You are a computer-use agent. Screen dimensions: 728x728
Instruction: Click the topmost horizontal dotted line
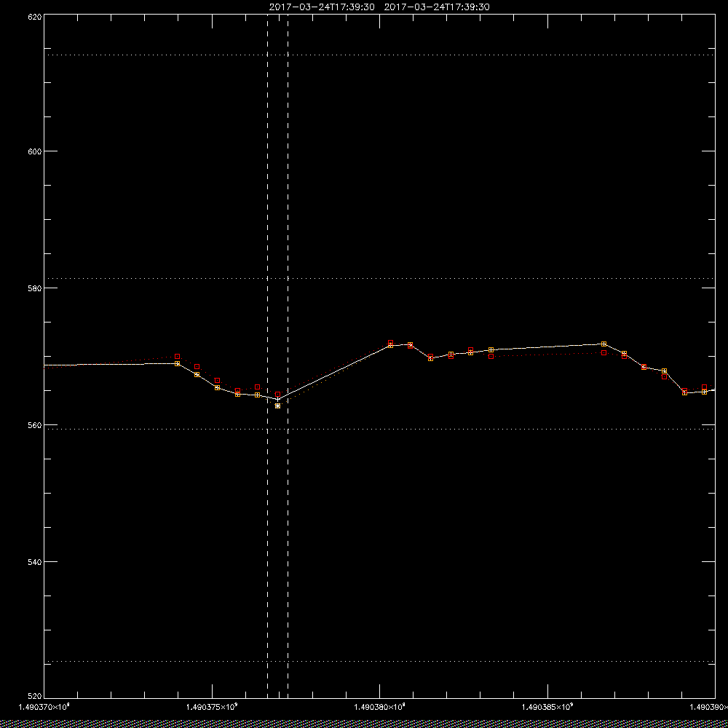tap(379, 55)
